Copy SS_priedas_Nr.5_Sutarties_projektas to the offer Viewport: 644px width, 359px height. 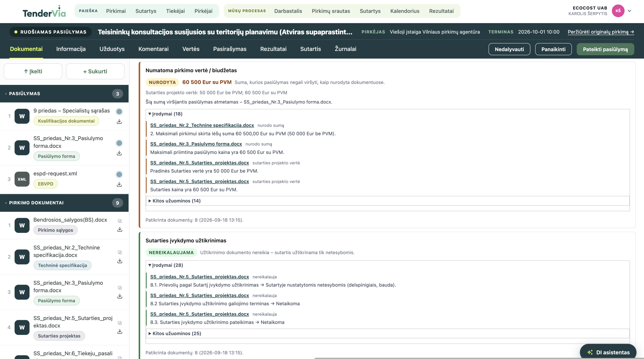click(x=120, y=323)
